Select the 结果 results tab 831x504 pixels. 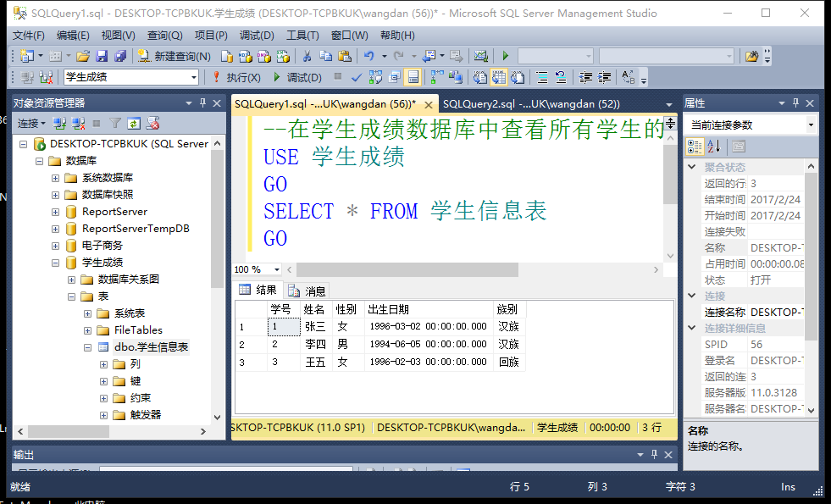(258, 290)
